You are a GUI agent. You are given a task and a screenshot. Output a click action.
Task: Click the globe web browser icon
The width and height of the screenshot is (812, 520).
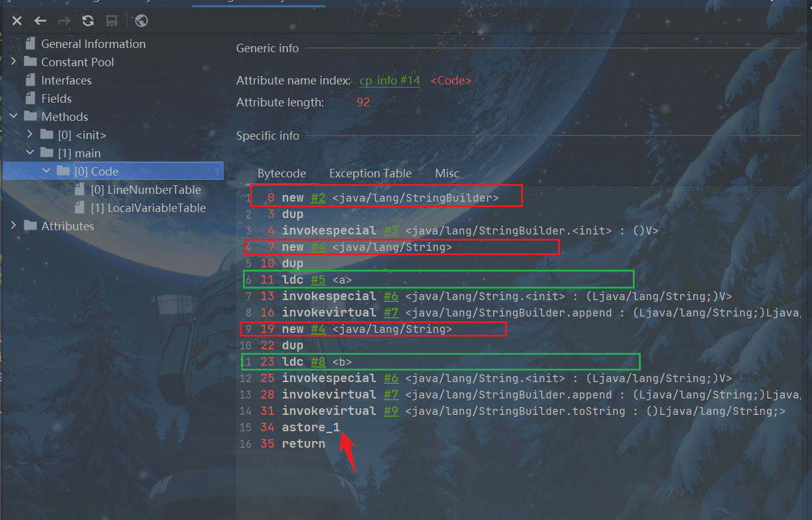[x=142, y=21]
